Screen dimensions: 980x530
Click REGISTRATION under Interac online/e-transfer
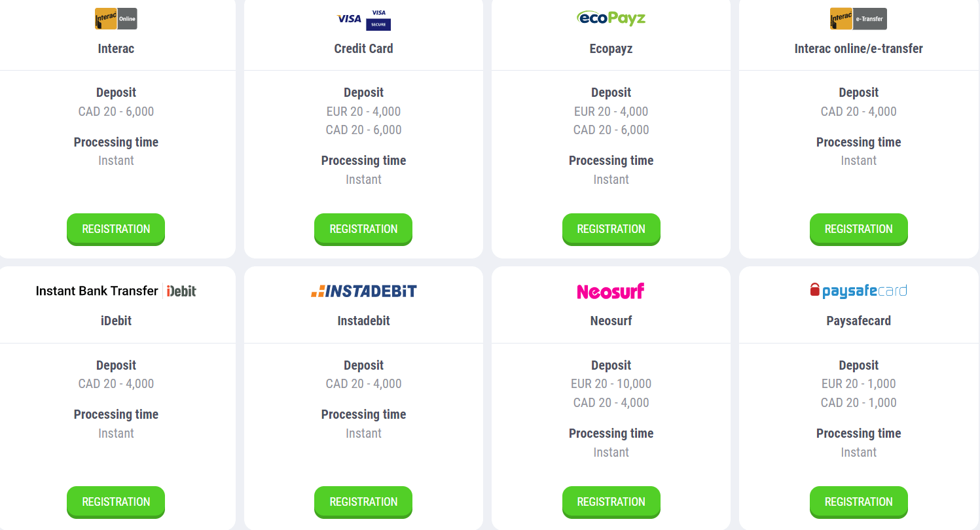pyautogui.click(x=858, y=229)
